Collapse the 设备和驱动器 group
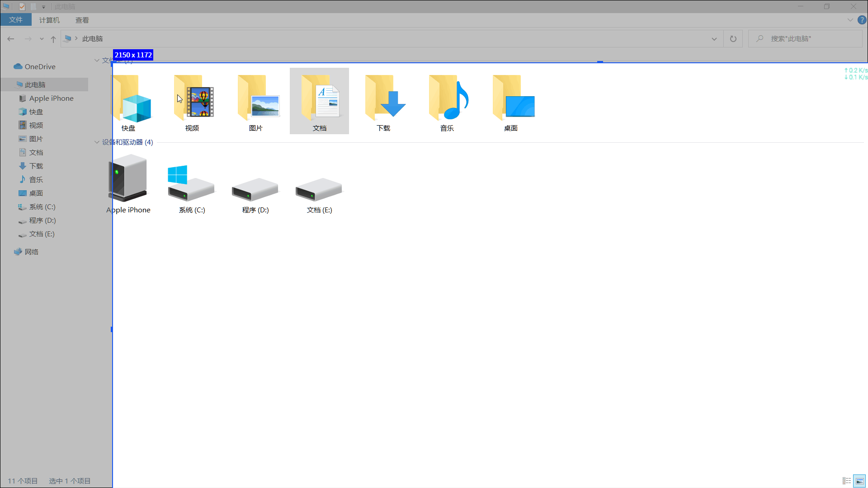 97,142
